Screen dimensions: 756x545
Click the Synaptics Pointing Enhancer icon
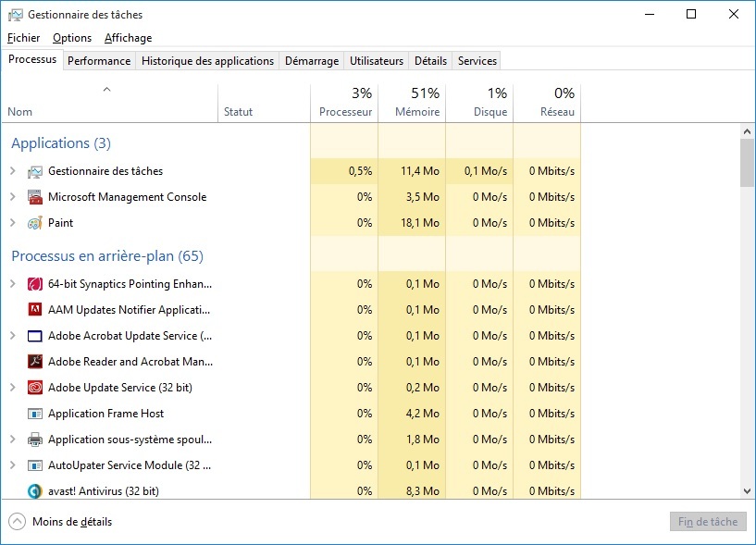pos(35,284)
